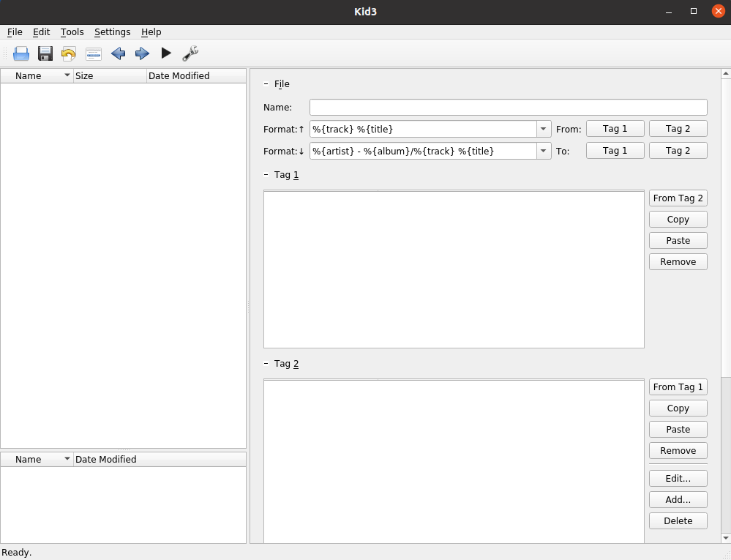Create a playlist with the playlist toolbar icon
The width and height of the screenshot is (731, 560).
pyautogui.click(x=93, y=53)
